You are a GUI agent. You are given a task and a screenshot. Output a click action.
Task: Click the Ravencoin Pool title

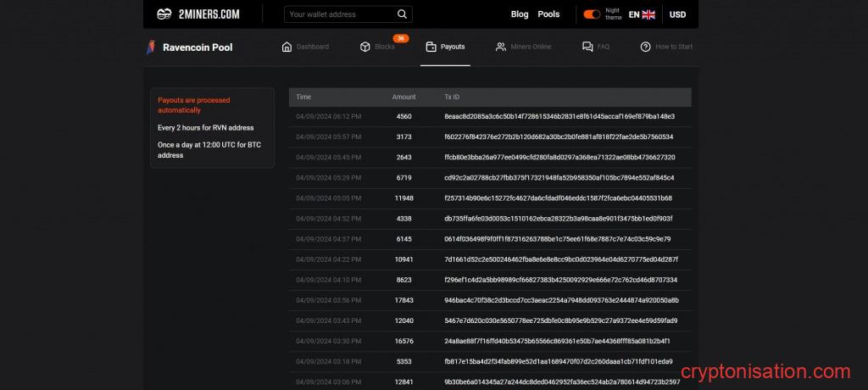[x=198, y=47]
